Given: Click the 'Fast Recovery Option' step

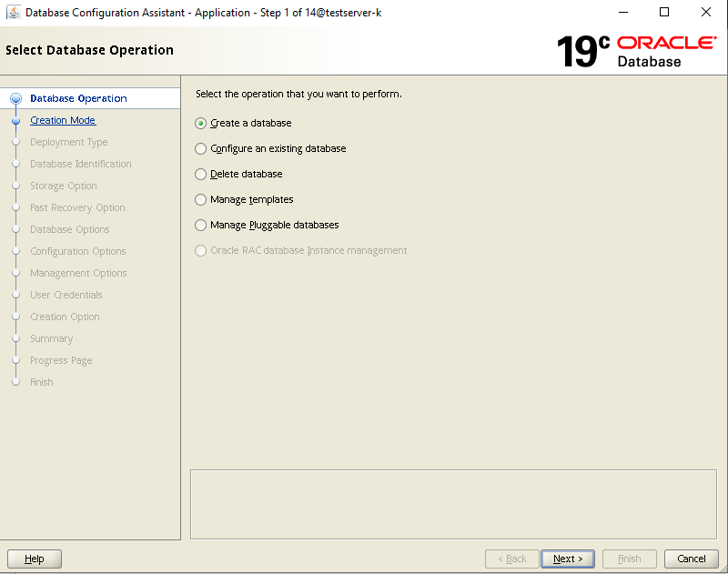Looking at the screenshot, I should point(77,207).
